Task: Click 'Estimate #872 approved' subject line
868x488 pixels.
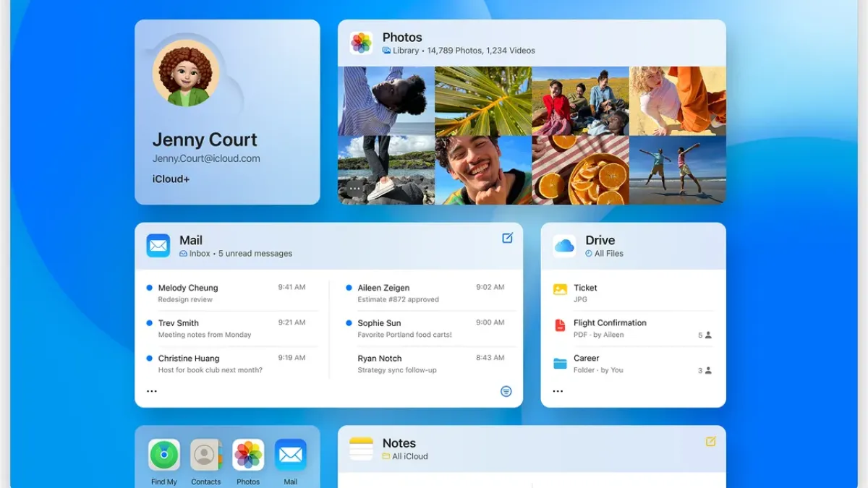Action: 398,299
